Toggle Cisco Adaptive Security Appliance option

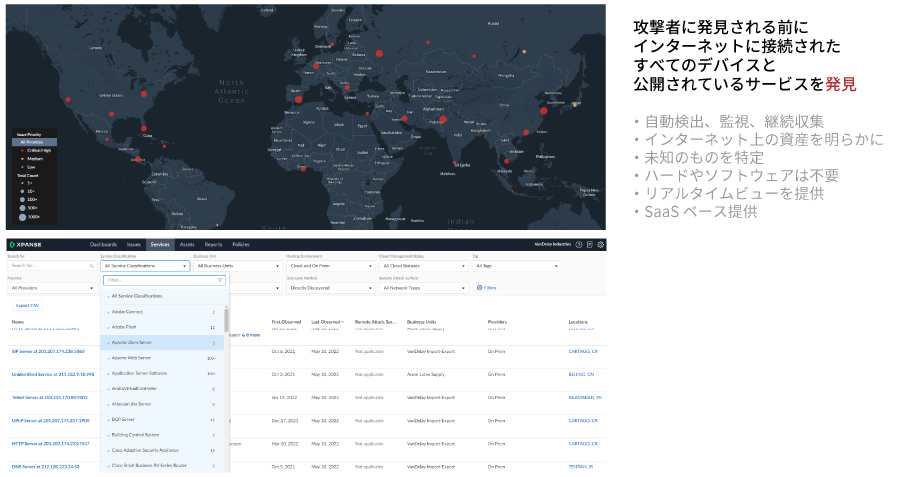(162, 451)
